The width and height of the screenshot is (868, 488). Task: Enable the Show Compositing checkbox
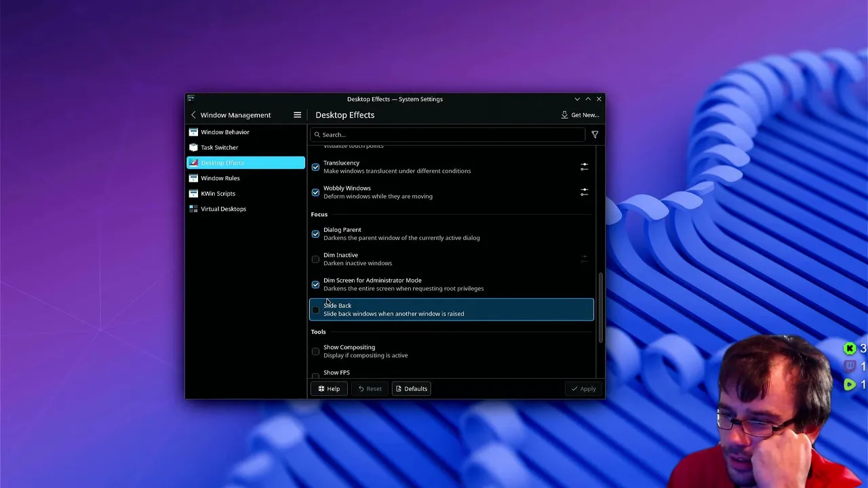point(315,351)
